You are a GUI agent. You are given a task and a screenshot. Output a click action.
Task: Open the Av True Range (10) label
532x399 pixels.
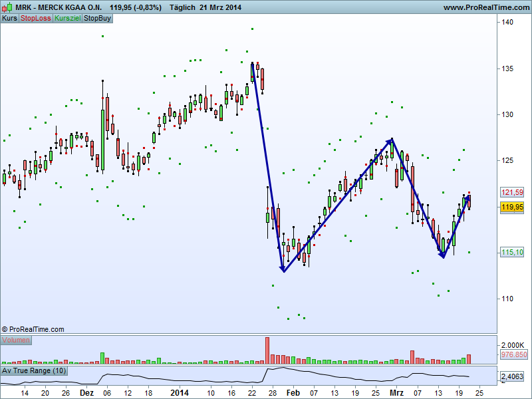click(34, 370)
